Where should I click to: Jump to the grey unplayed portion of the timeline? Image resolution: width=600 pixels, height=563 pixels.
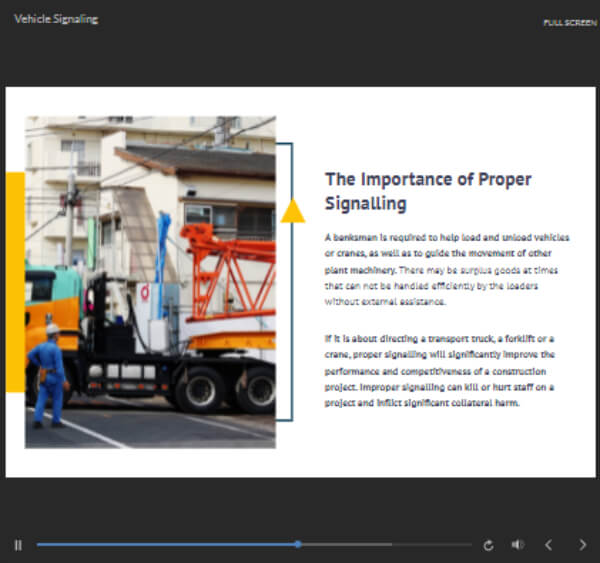(390, 544)
